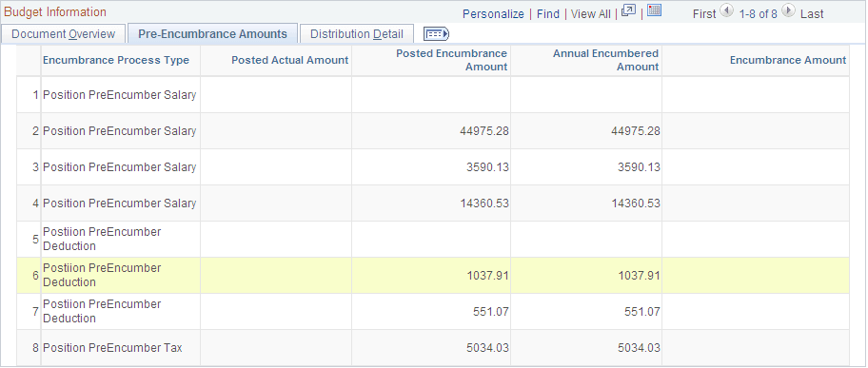This screenshot has width=868, height=368.
Task: Click Annual Encumbered Amount 551.07 in row 7
Action: pyautogui.click(x=642, y=312)
